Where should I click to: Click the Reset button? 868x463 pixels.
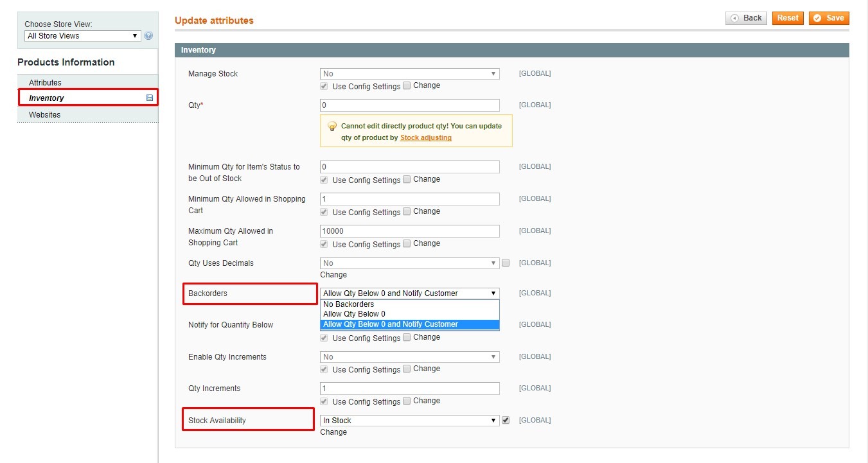788,18
